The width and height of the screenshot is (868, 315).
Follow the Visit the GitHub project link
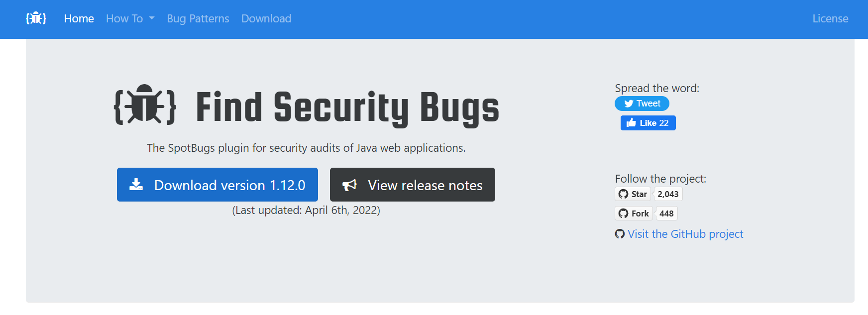coord(685,234)
